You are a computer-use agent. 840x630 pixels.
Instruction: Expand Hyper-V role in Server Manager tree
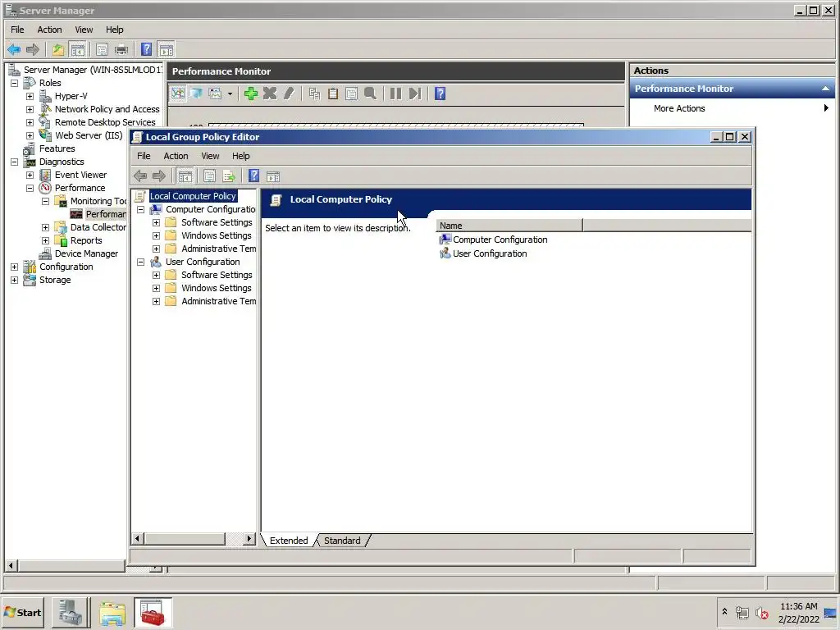[30, 97]
